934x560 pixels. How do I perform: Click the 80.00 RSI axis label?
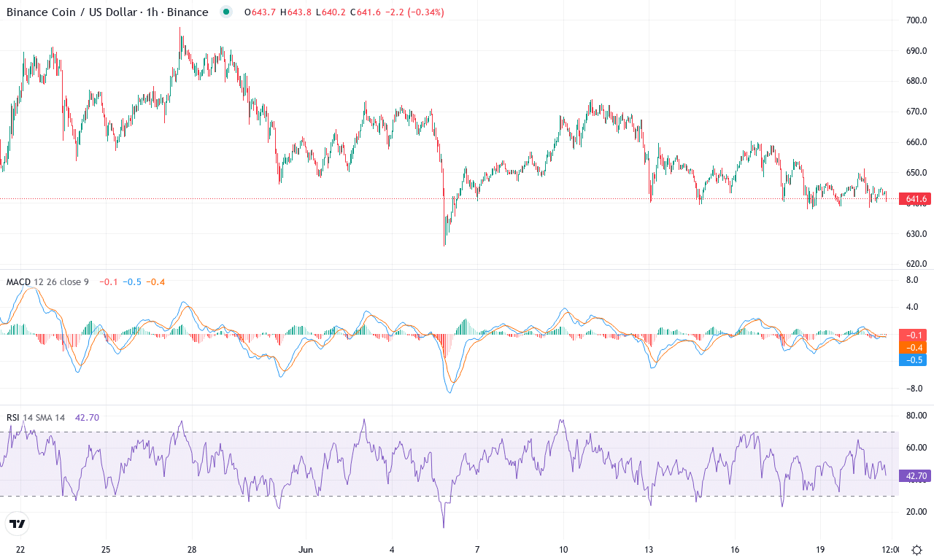[916, 416]
